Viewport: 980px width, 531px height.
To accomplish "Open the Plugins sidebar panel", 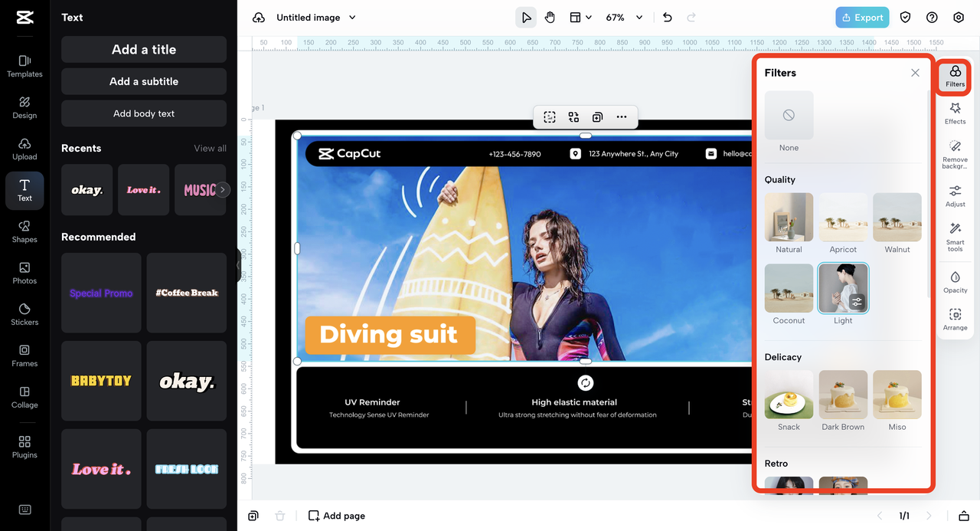I will coord(24,447).
